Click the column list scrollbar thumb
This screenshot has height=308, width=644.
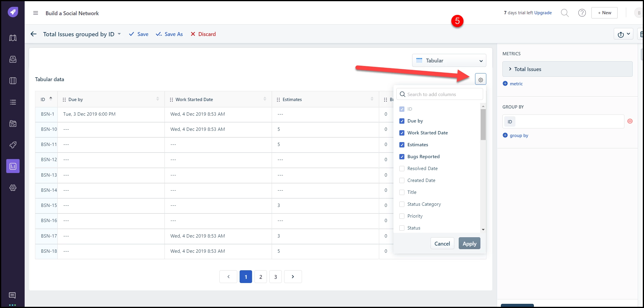(483, 124)
